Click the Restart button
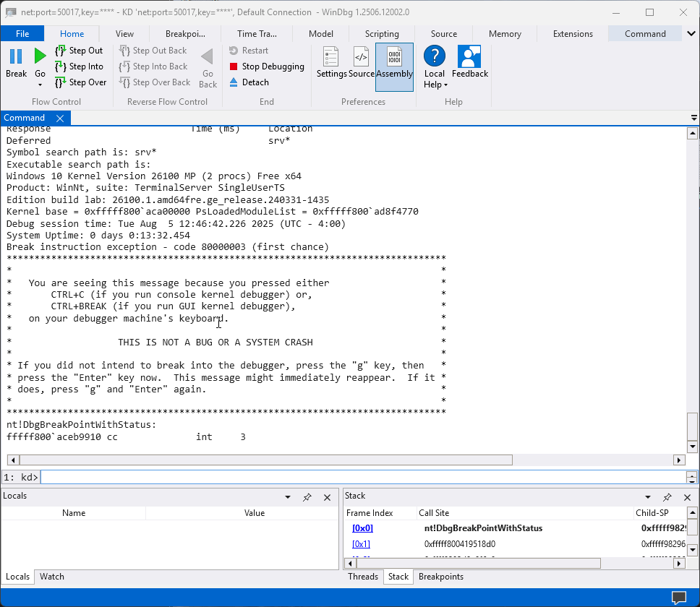This screenshot has height=607, width=700. pyautogui.click(x=249, y=51)
